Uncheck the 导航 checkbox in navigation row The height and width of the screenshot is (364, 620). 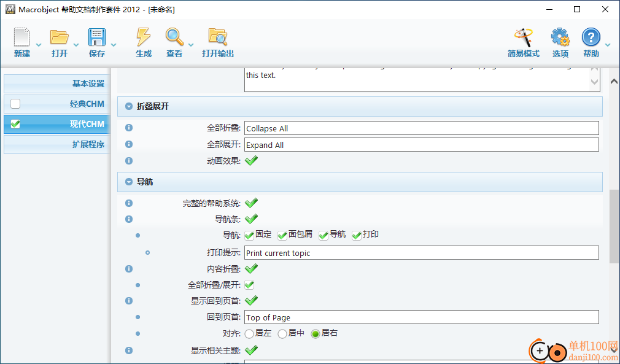323,234
